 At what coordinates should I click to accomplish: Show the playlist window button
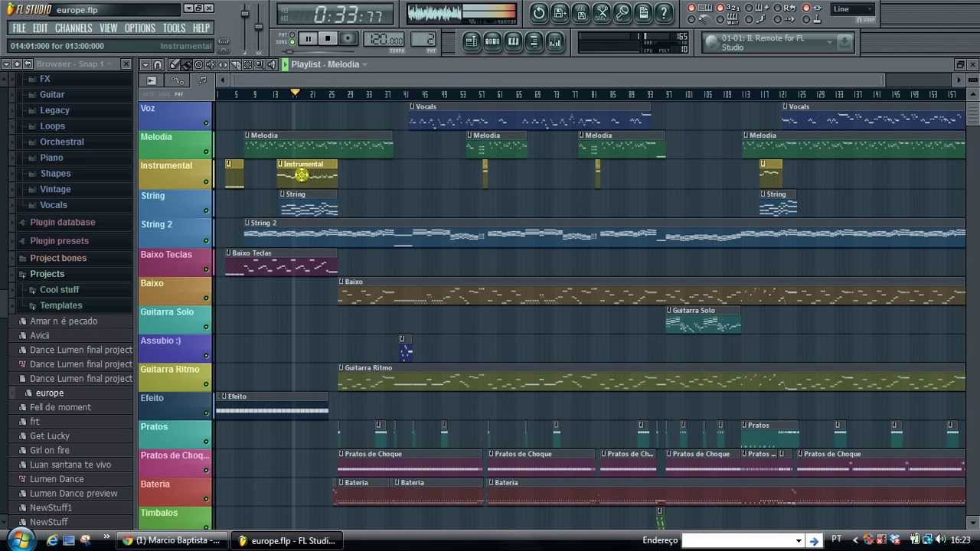pyautogui.click(x=472, y=41)
